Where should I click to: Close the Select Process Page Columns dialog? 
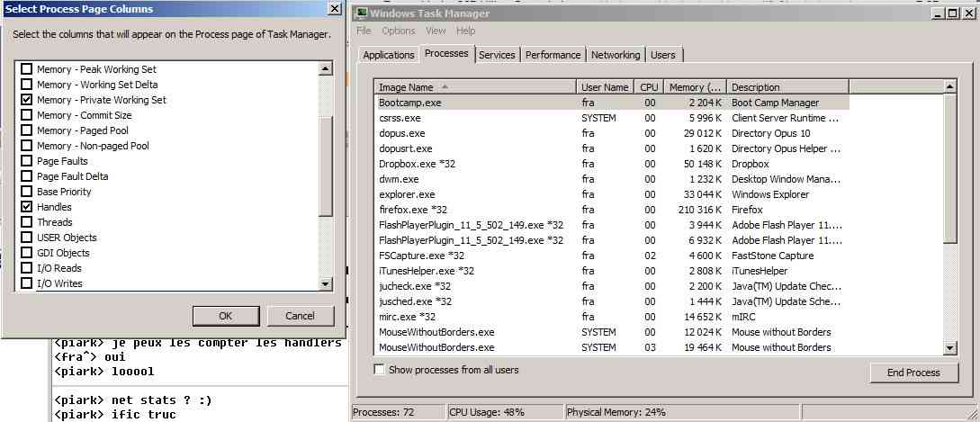pos(335,9)
